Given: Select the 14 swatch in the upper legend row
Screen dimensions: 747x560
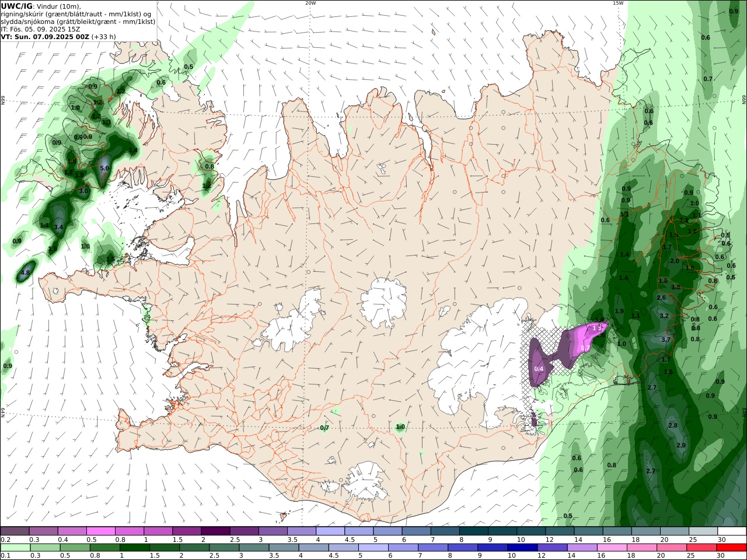Looking at the screenshot, I should [x=589, y=531].
